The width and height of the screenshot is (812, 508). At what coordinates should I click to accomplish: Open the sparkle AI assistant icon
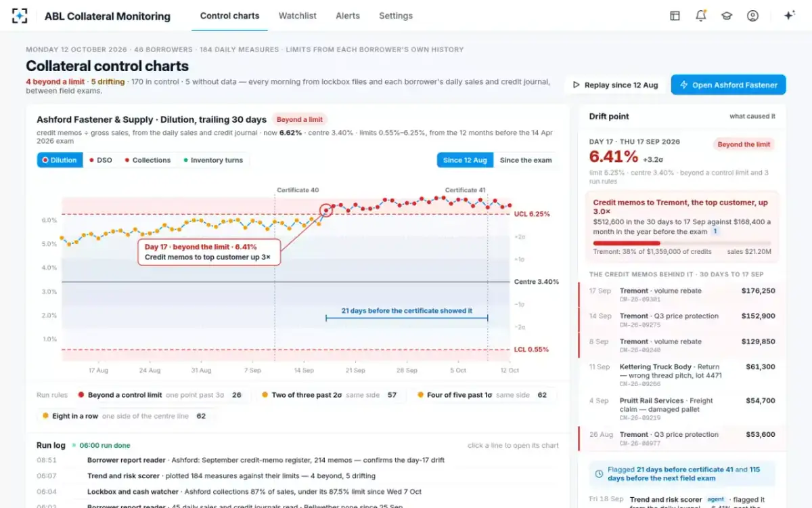789,16
